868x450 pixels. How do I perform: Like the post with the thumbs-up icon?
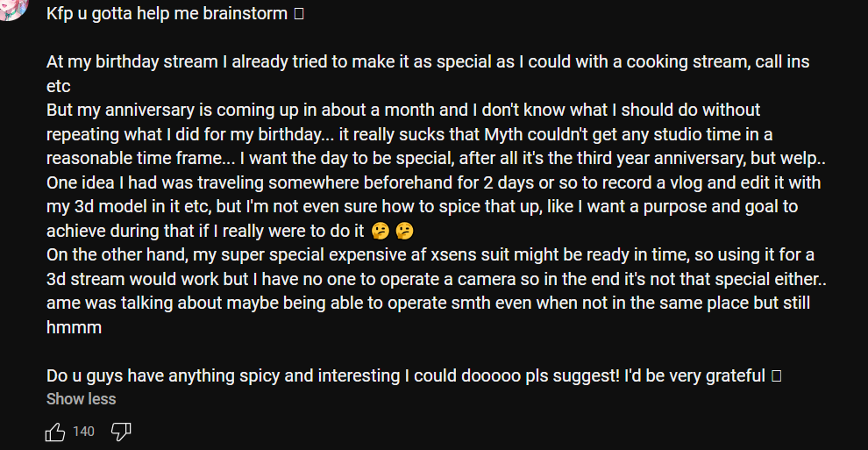pos(55,432)
